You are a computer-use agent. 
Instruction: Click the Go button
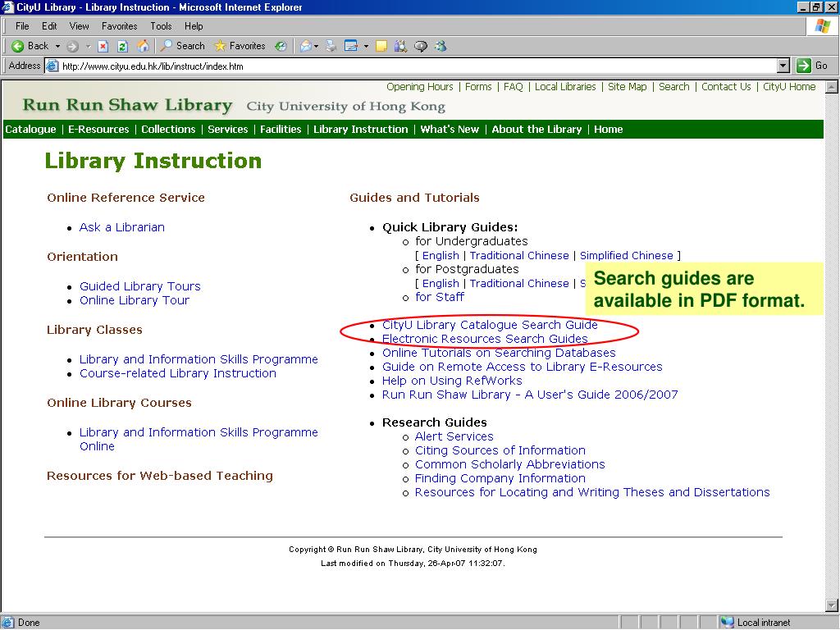point(812,66)
